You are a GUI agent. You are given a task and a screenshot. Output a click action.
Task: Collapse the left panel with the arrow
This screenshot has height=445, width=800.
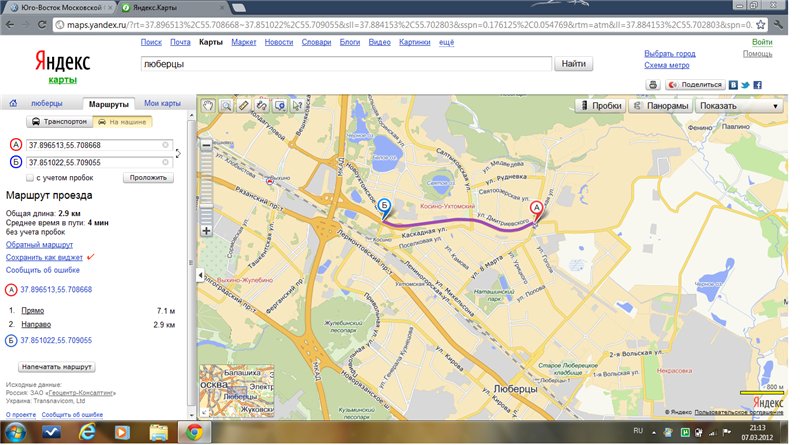click(x=199, y=275)
